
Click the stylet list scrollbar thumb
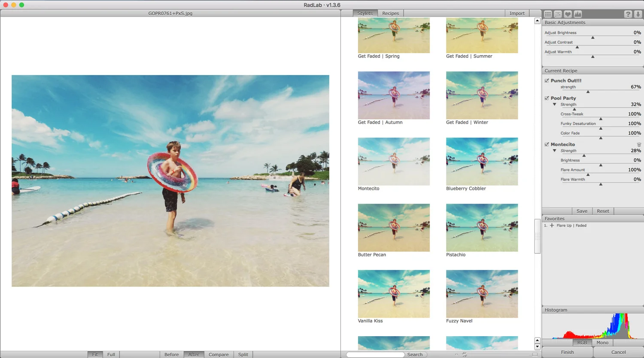pyautogui.click(x=537, y=236)
